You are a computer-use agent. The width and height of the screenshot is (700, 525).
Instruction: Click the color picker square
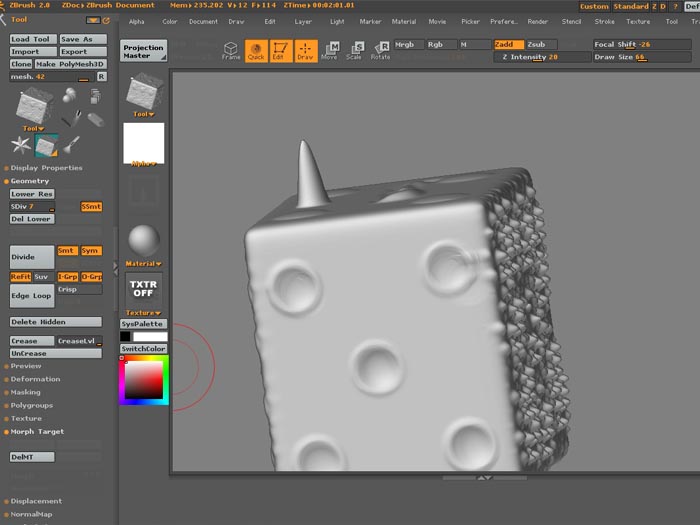pyautogui.click(x=144, y=380)
